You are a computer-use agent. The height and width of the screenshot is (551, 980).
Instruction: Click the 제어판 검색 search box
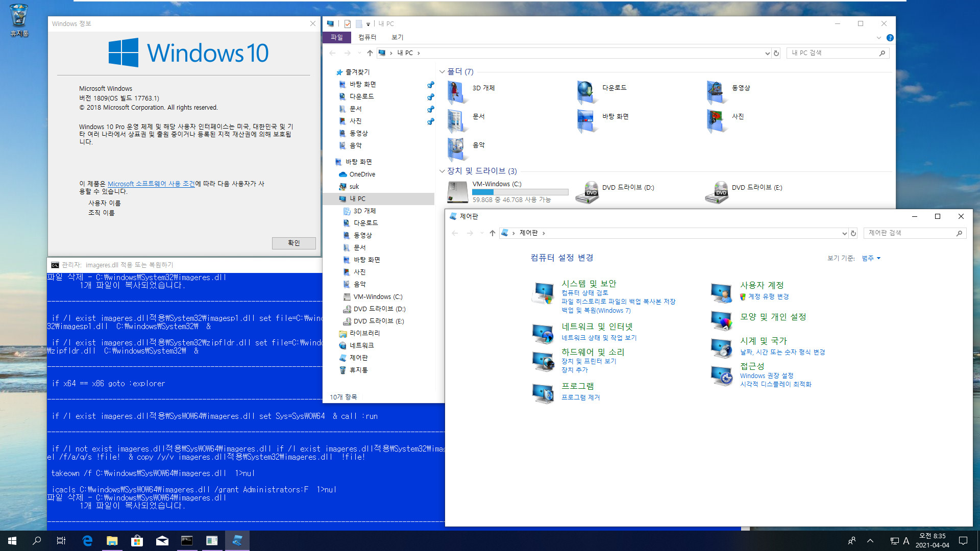coord(915,233)
